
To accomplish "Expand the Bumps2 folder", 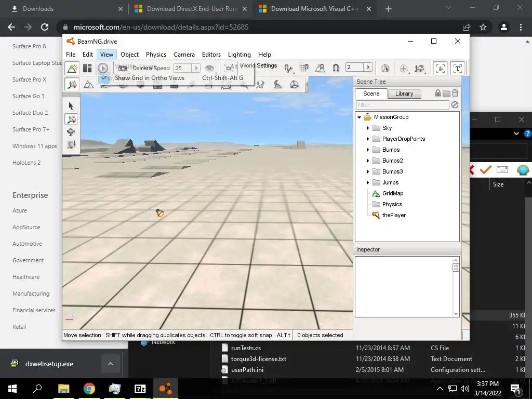I will tap(367, 161).
